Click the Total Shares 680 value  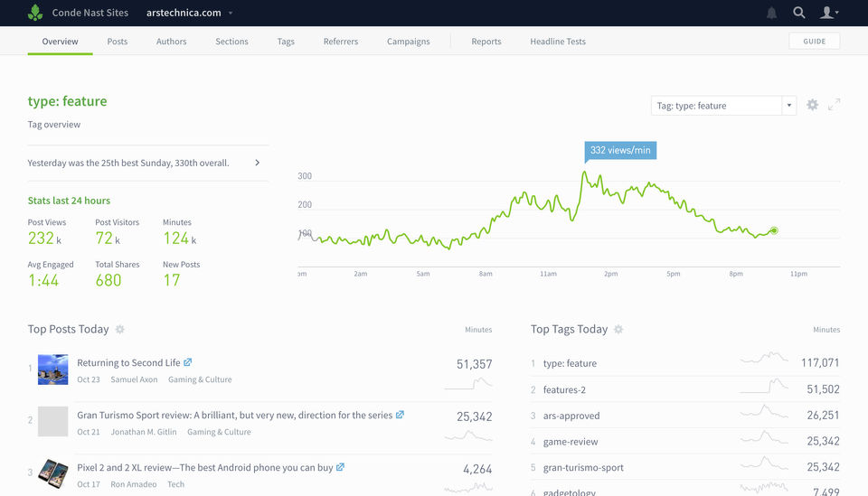[108, 280]
